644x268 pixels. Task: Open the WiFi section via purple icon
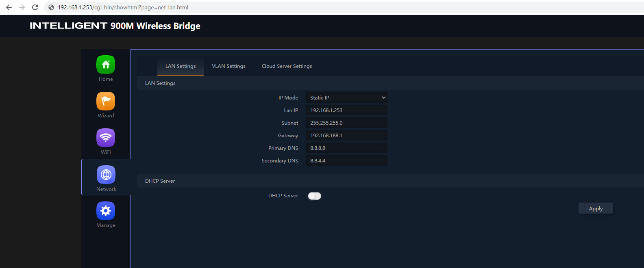(106, 138)
